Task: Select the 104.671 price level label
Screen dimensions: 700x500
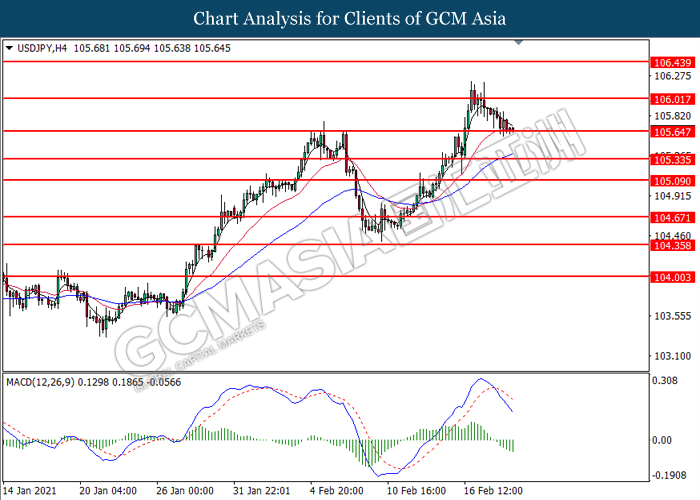Action: click(672, 218)
